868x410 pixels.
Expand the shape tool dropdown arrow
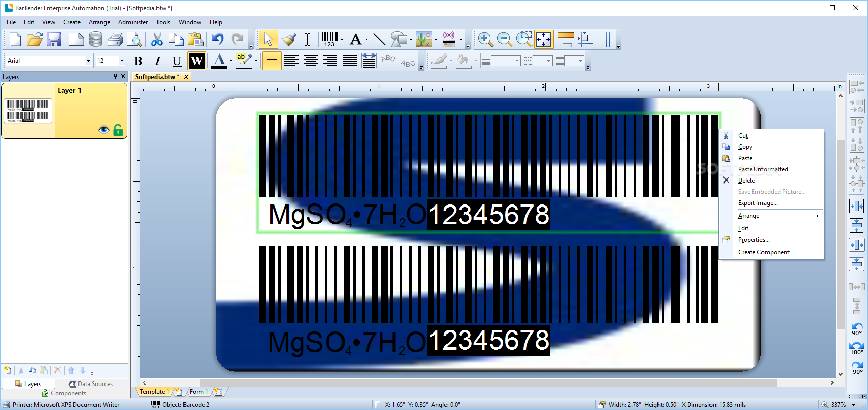click(x=411, y=39)
